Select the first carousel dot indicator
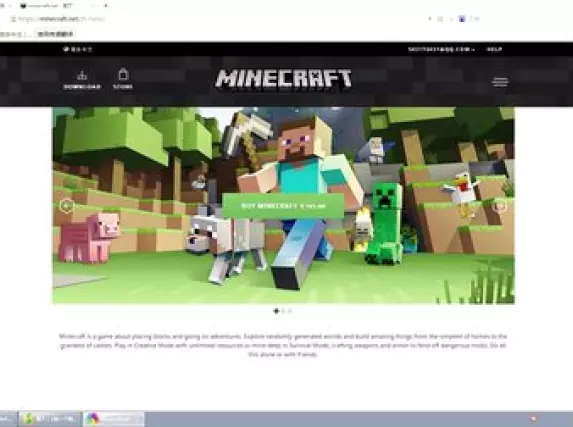 pyautogui.click(x=276, y=311)
